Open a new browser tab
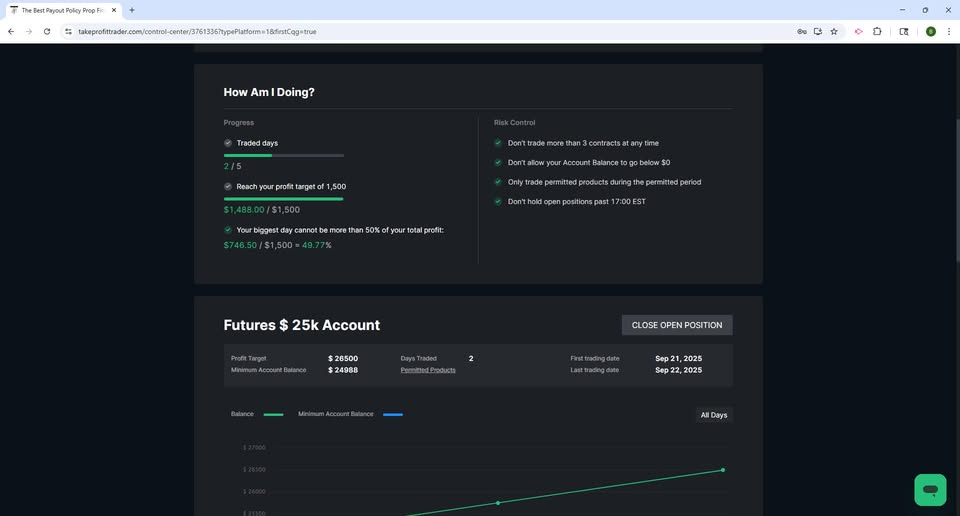This screenshot has height=516, width=960. (x=132, y=10)
